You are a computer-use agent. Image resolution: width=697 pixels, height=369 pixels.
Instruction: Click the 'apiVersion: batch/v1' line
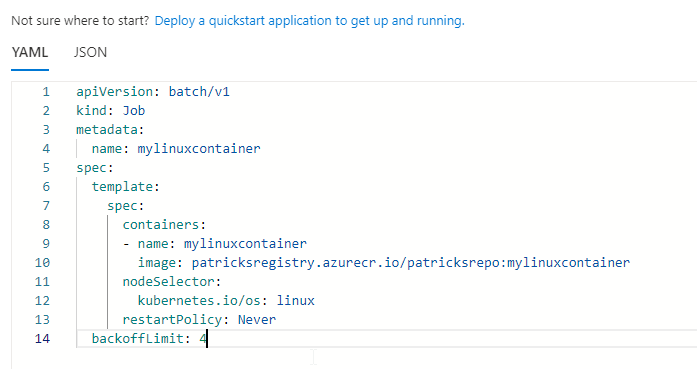[153, 92]
